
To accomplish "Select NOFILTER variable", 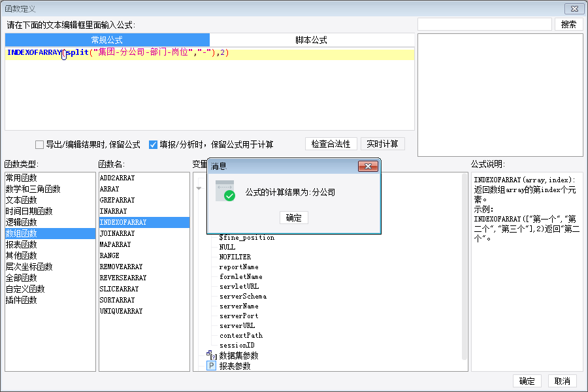I will (235, 257).
